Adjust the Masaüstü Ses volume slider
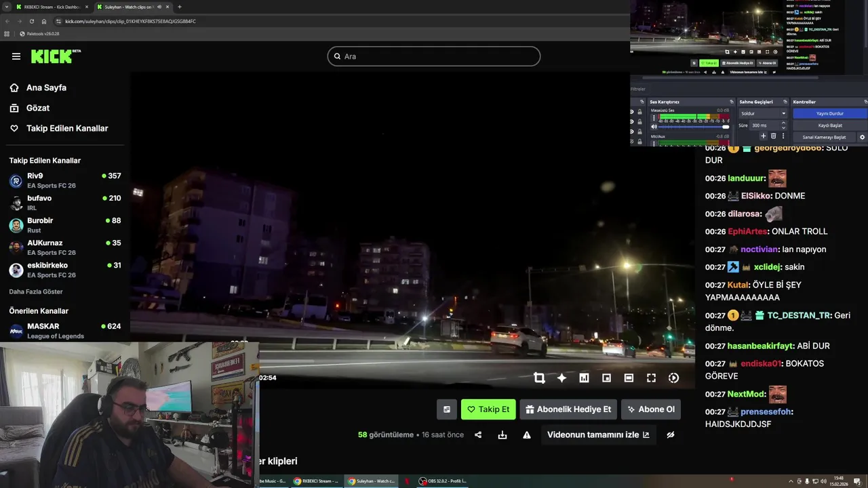The image size is (868, 488). tap(694, 127)
